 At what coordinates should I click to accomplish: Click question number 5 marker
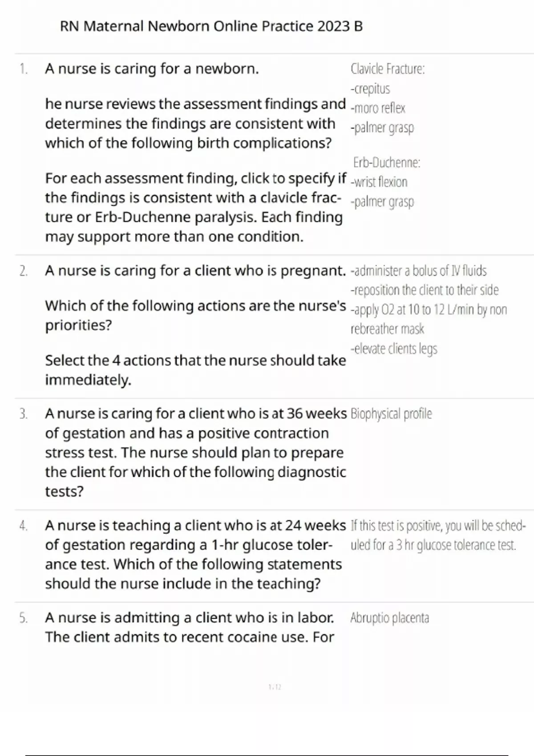[x=23, y=618]
